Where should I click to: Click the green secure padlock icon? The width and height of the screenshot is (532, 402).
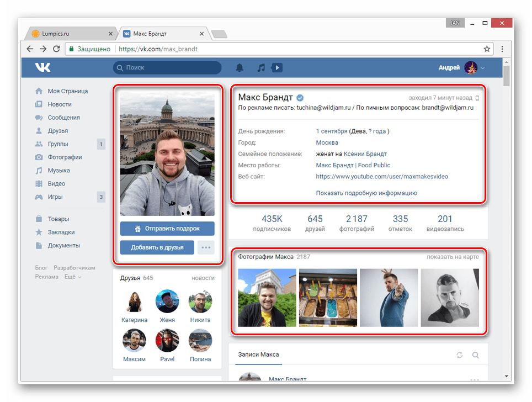(x=71, y=49)
